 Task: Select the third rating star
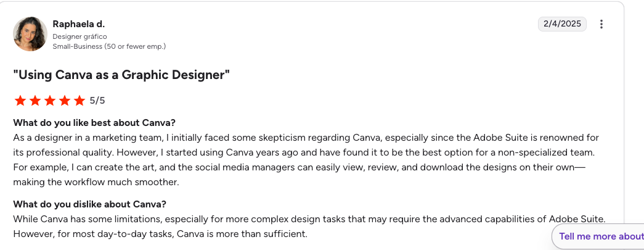pyautogui.click(x=49, y=101)
